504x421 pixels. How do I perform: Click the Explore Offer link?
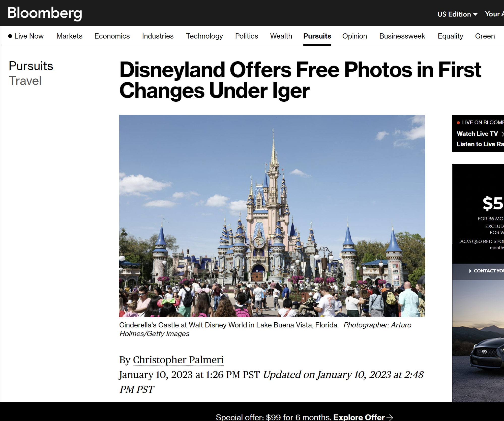click(359, 417)
